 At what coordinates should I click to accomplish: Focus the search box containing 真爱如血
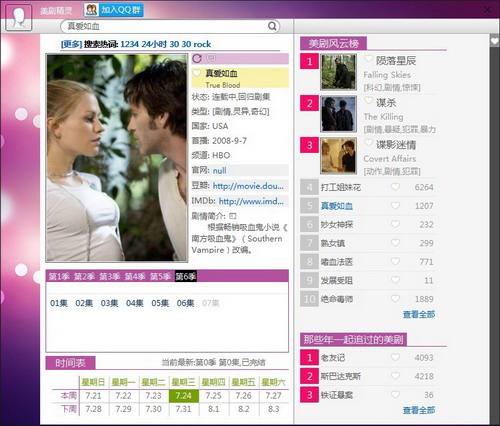[170, 26]
